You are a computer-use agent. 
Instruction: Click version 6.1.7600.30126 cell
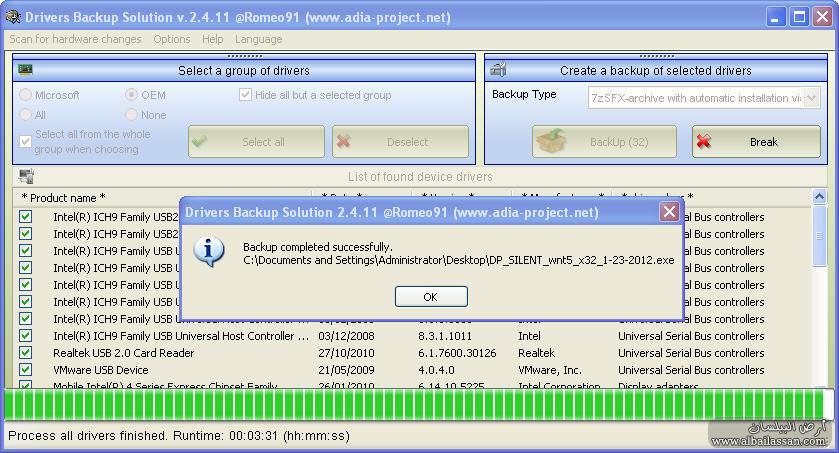click(457, 353)
